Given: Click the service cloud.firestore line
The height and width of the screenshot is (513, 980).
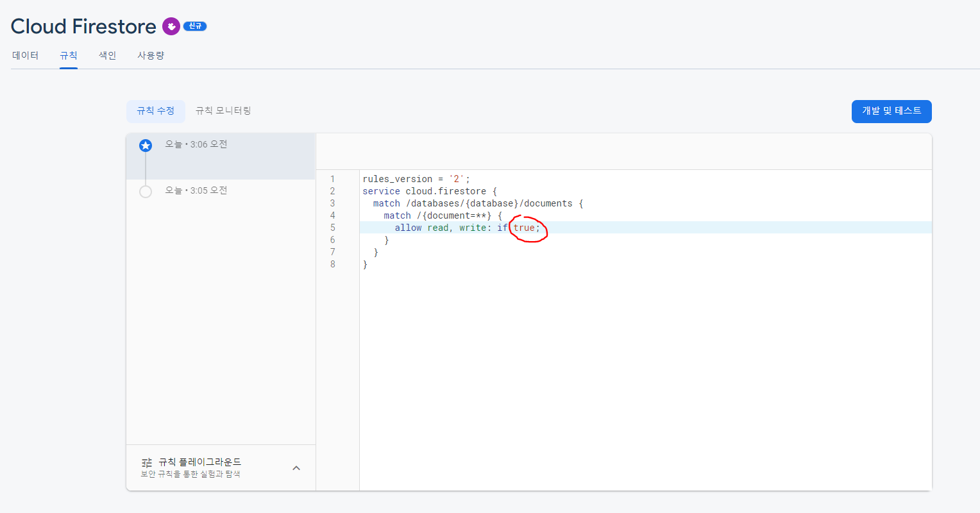Looking at the screenshot, I should (x=430, y=191).
